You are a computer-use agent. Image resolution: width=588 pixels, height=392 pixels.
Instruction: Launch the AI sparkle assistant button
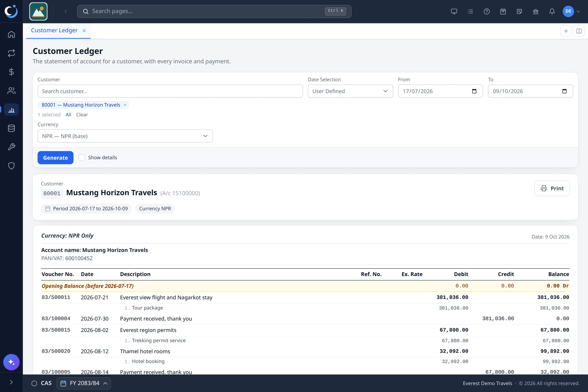11,362
